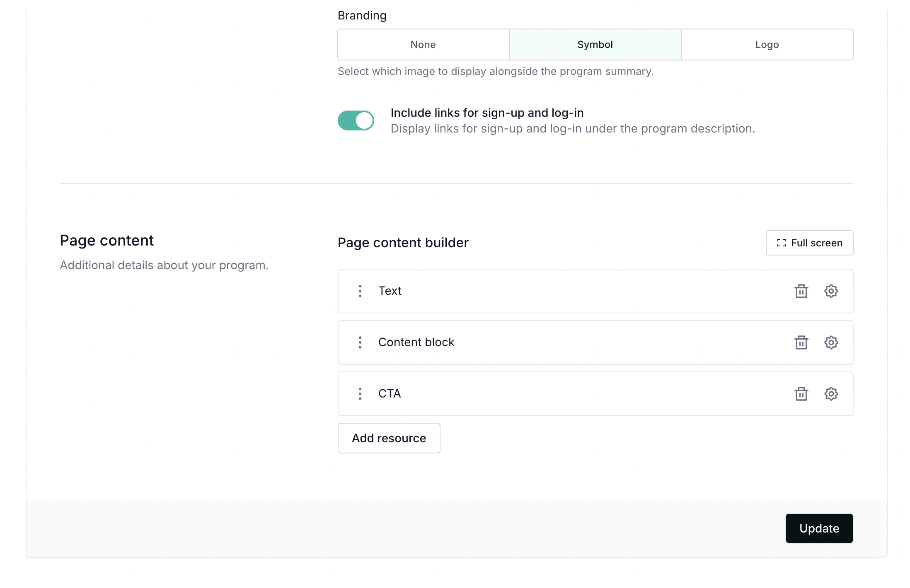Open Content block settings gear
The width and height of the screenshot is (910, 588).
pyautogui.click(x=831, y=342)
